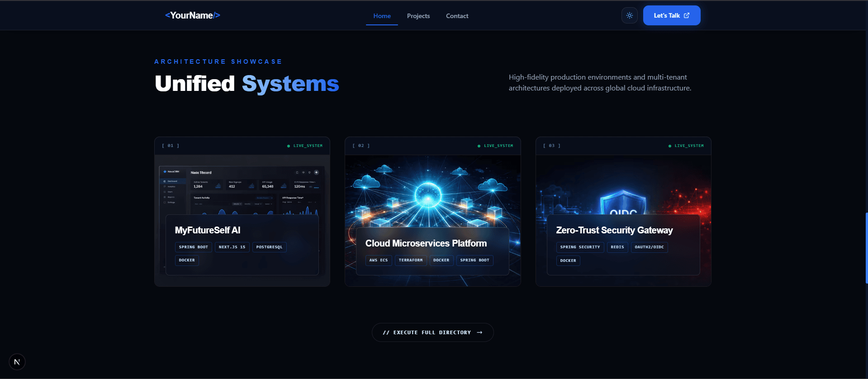Click the LIVE_SYSTEM status dot on card 03
The height and width of the screenshot is (379, 868).
[670, 146]
